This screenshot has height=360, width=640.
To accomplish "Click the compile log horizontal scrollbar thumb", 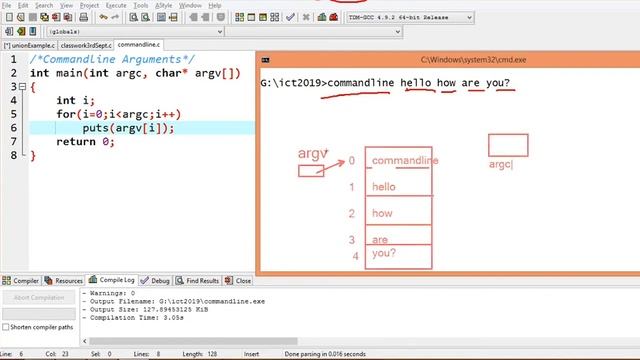I will (x=193, y=341).
